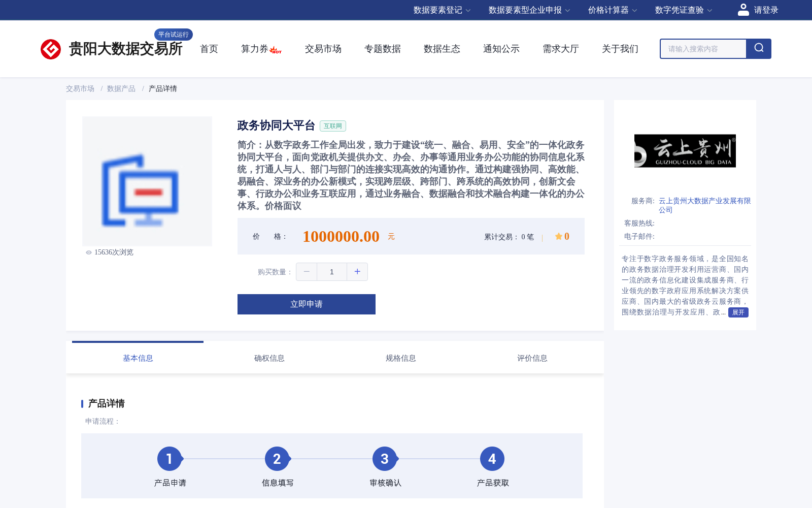Click the search magnifier button
The height and width of the screenshot is (508, 812).
pos(759,49)
